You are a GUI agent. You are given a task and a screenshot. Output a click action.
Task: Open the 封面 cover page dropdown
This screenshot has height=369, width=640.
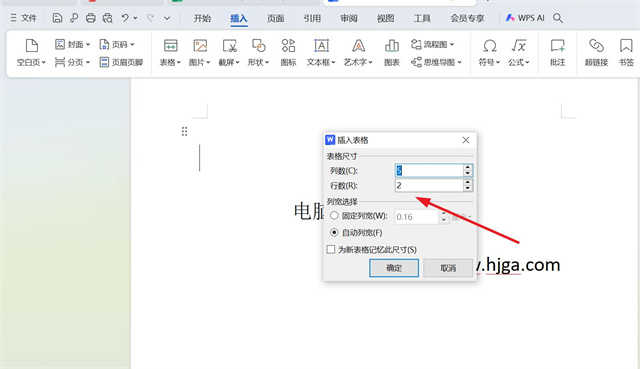pos(72,44)
